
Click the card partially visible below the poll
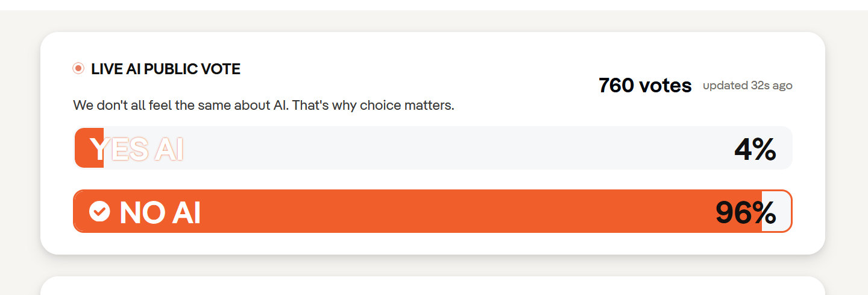tap(432, 287)
